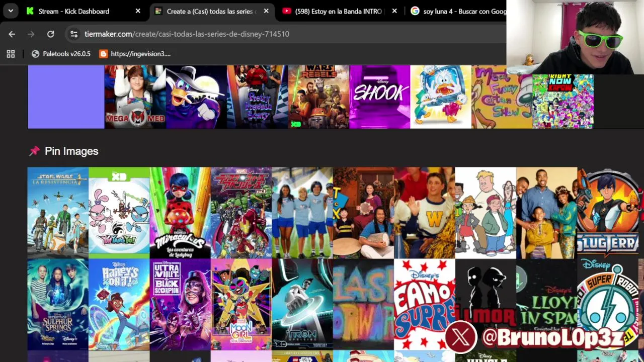
Task: Select the Slugterra image
Action: pos(608,213)
